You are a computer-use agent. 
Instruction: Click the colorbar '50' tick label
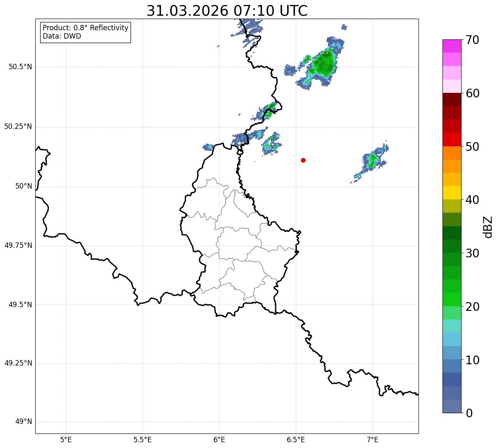pyautogui.click(x=472, y=147)
